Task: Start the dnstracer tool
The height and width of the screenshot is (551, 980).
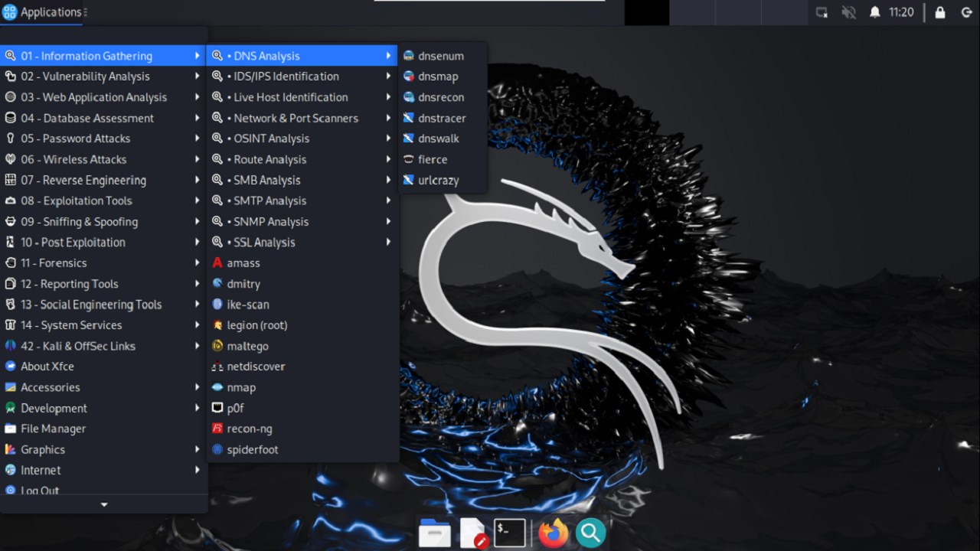Action: [443, 118]
